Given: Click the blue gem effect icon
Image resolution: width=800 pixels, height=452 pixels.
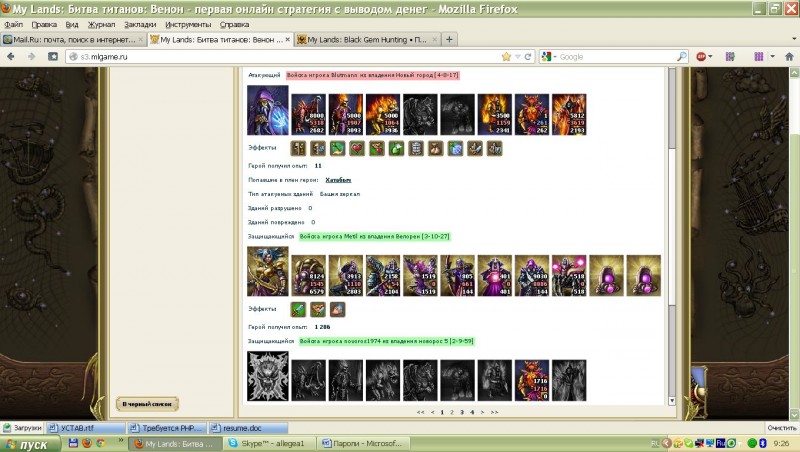Looking at the screenshot, I should click(455, 148).
